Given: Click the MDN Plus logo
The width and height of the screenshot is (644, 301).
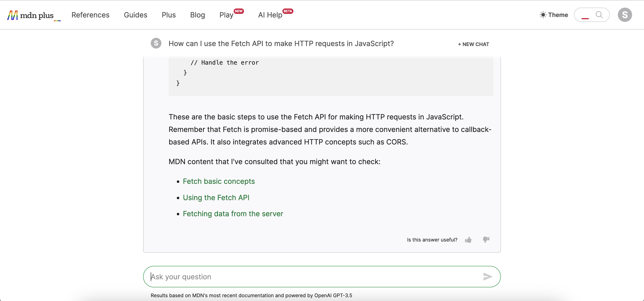Looking at the screenshot, I should [x=30, y=15].
